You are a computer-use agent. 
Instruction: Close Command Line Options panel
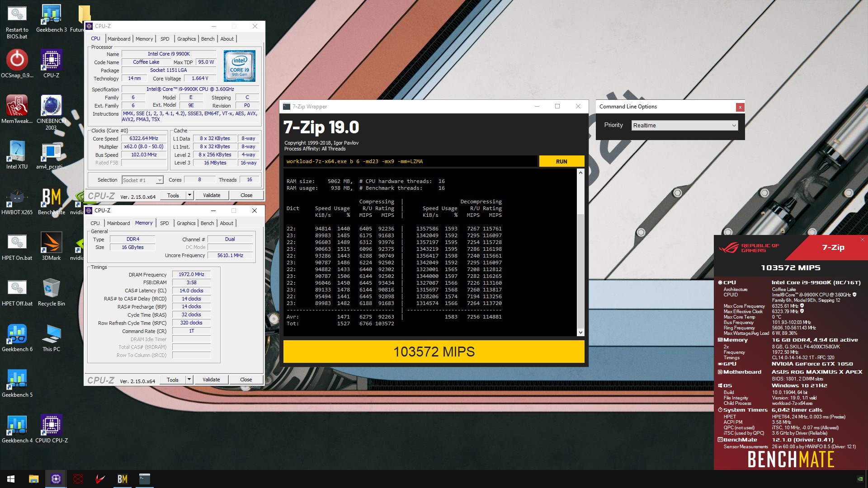(740, 107)
